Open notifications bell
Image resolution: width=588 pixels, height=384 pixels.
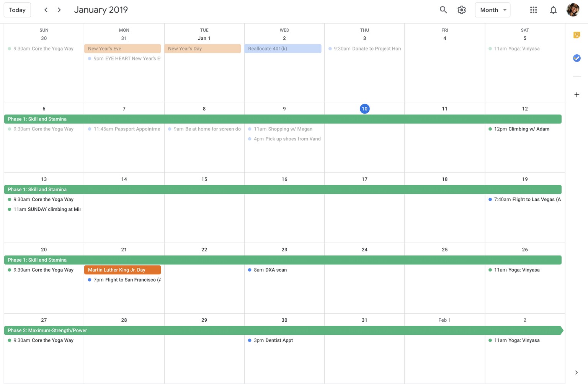(553, 10)
